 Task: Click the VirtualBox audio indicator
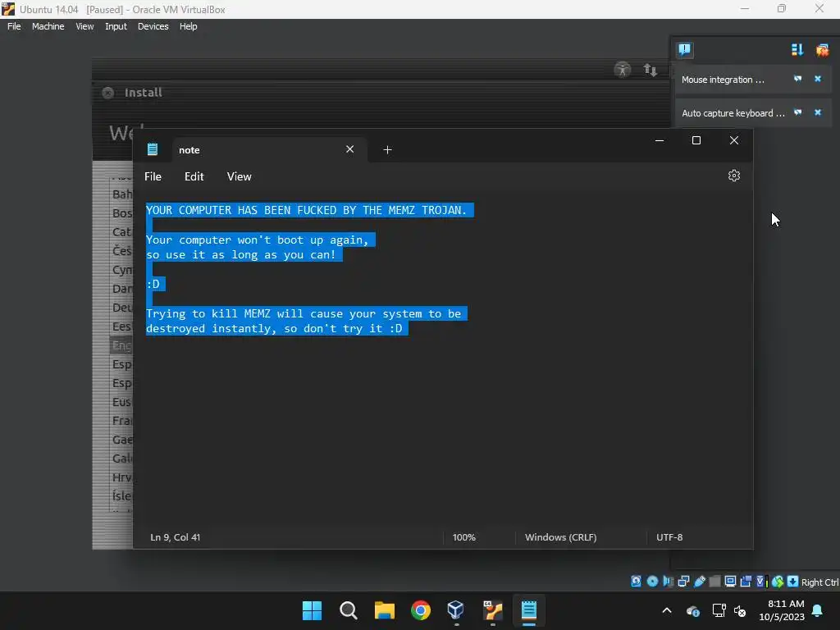tap(668, 582)
